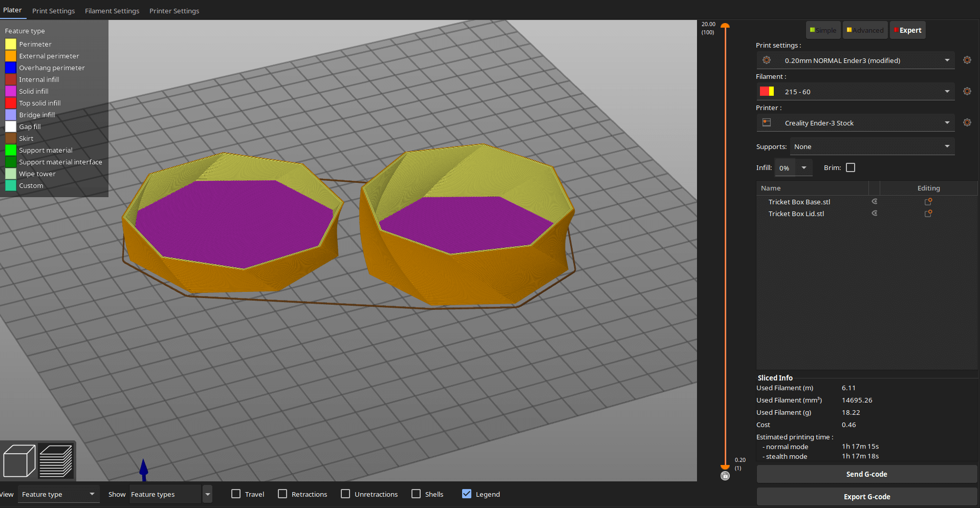The height and width of the screenshot is (508, 980).
Task: Select the 3D view cube icon
Action: [x=19, y=460]
